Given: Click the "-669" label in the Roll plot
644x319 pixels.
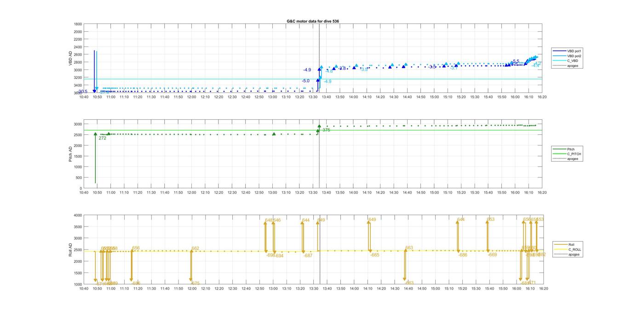Looking at the screenshot, I should point(492,255).
